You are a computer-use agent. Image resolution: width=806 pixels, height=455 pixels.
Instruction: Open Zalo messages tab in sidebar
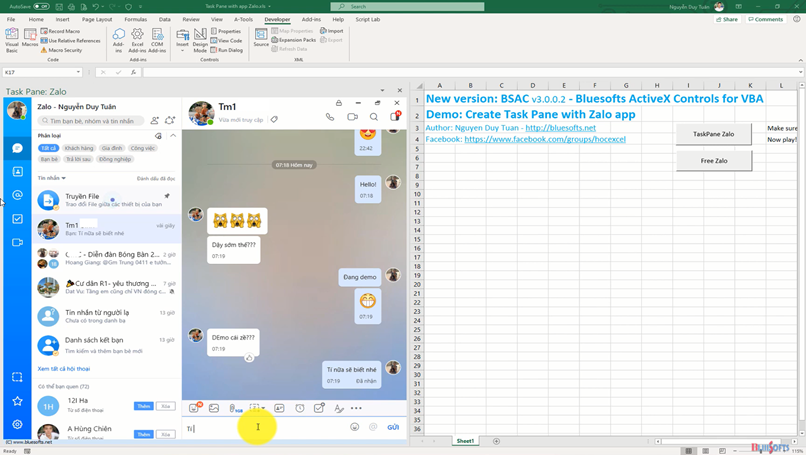(x=17, y=148)
